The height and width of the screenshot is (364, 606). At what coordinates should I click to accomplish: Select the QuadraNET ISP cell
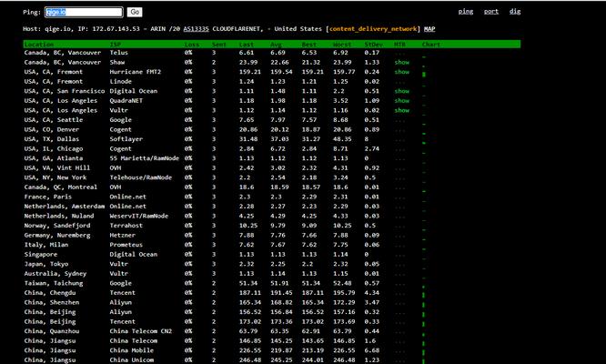[x=126, y=101]
